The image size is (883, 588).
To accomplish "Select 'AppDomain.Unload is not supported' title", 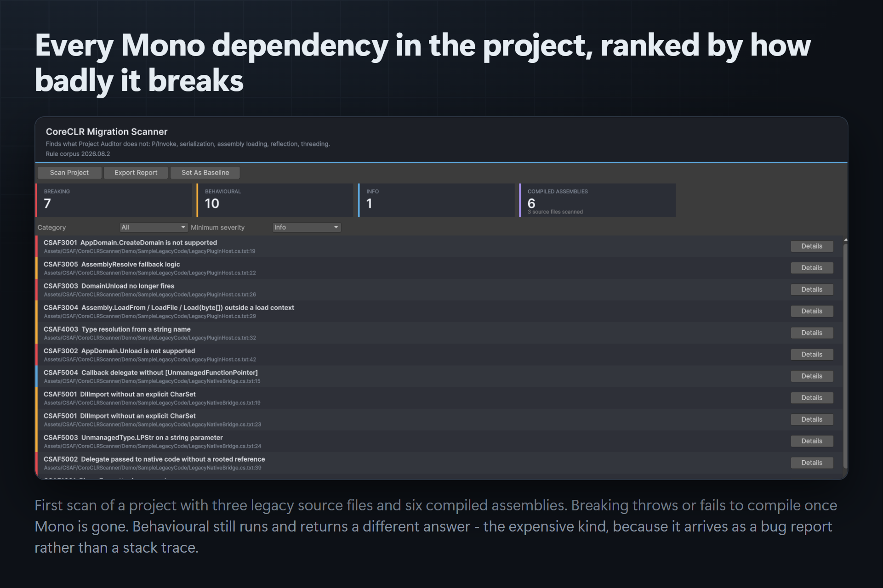I will [138, 351].
